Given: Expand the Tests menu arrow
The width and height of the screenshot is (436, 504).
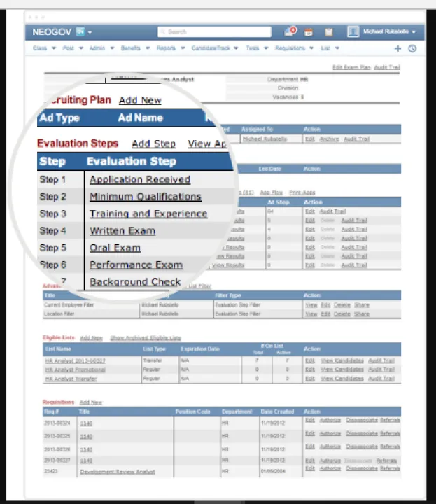Looking at the screenshot, I should coord(266,48).
